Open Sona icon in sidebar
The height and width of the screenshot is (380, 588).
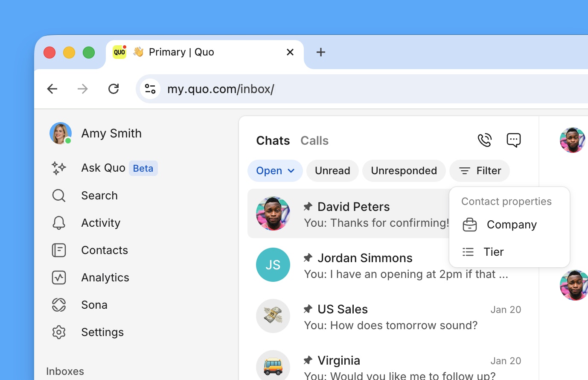[x=59, y=305]
